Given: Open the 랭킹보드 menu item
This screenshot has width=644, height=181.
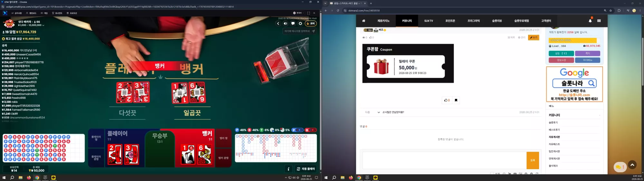Looking at the screenshot, I should pyautogui.click(x=31, y=13).
